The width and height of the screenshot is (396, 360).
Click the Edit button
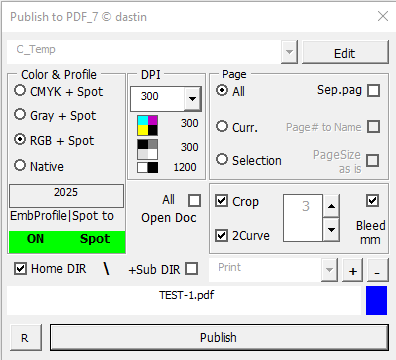[x=345, y=52]
